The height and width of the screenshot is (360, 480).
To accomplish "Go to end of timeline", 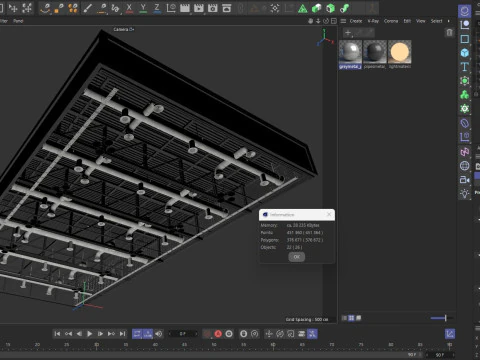I will (122, 334).
